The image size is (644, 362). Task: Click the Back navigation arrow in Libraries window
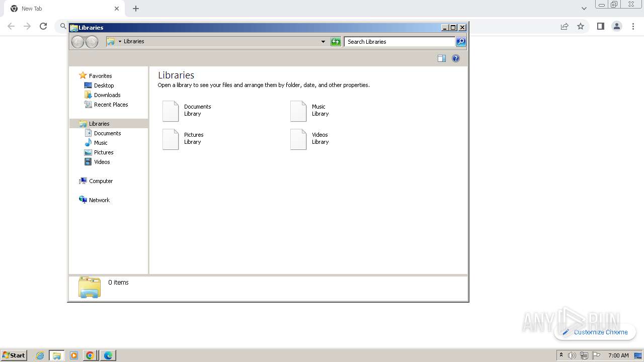pos(77,42)
